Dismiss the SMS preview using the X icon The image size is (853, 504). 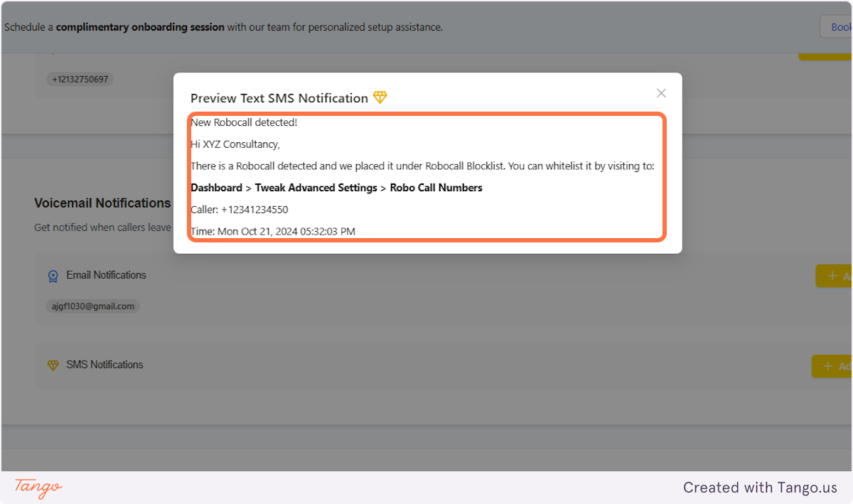point(661,93)
